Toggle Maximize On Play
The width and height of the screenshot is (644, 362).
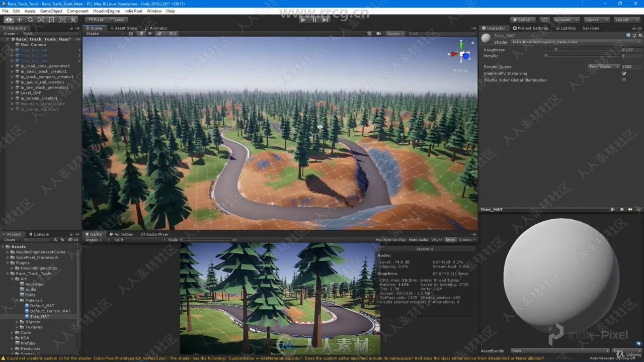390,240
